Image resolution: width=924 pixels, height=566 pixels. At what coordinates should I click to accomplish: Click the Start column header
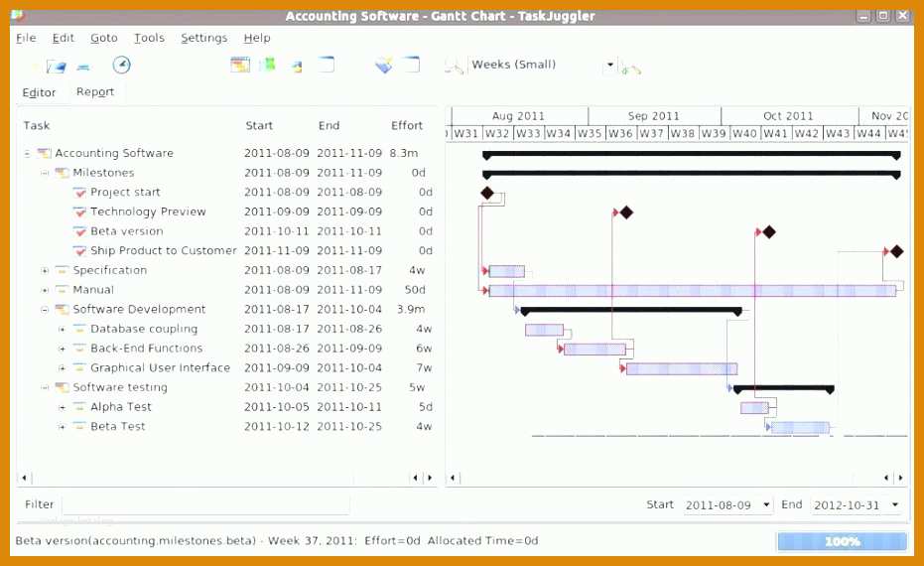pos(259,125)
